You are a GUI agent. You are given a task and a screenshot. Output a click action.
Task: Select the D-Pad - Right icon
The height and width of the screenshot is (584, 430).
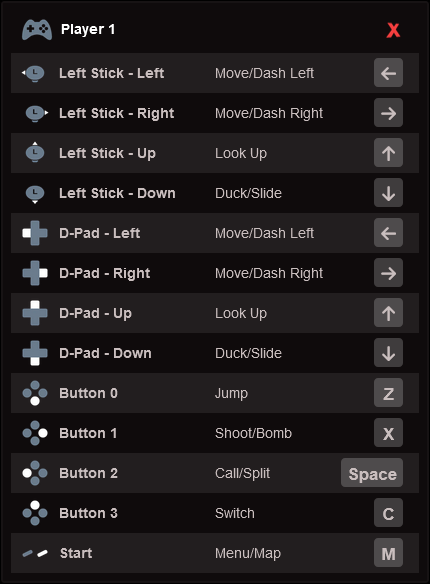click(x=35, y=273)
